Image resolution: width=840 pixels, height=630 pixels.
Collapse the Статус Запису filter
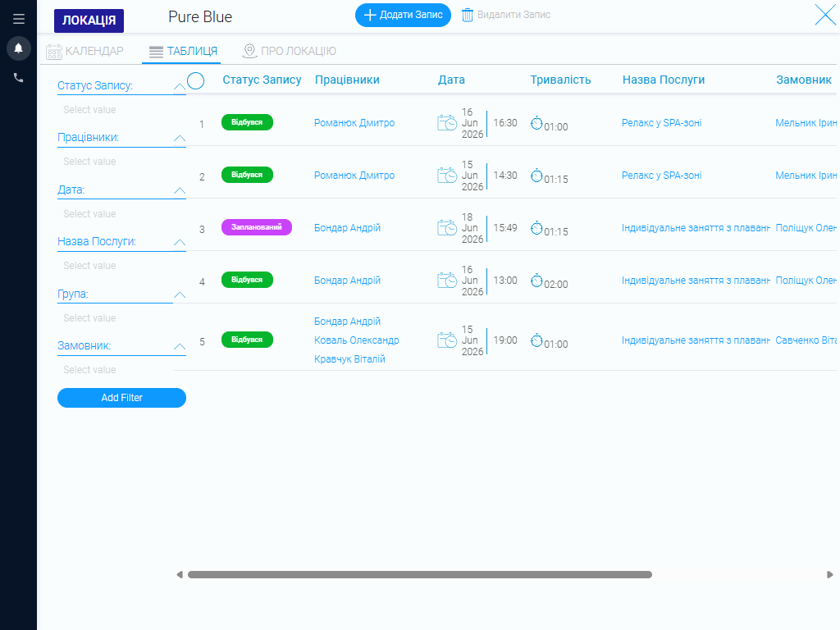tap(180, 86)
